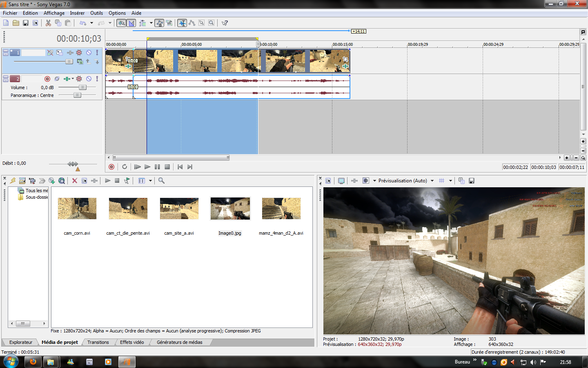Click Play From Start button

tap(138, 167)
